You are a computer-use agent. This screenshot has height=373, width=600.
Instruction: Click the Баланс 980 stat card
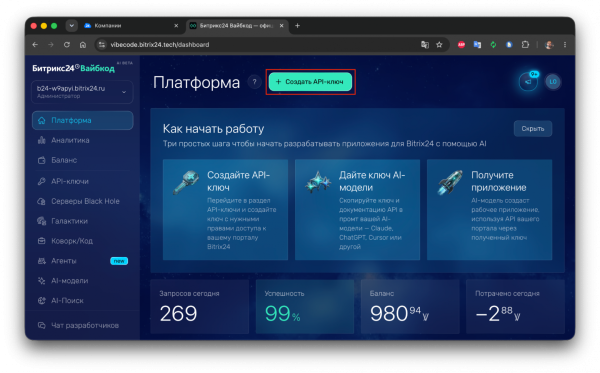[410, 307]
